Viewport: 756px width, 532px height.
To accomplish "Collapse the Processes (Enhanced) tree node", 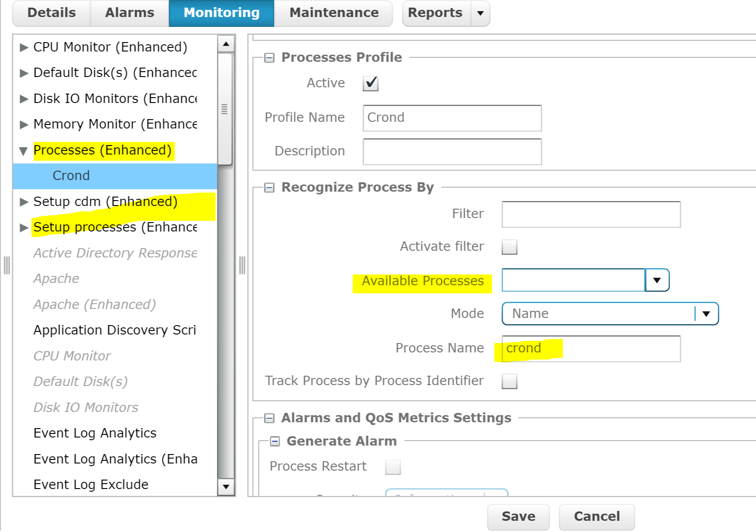I will tap(23, 150).
